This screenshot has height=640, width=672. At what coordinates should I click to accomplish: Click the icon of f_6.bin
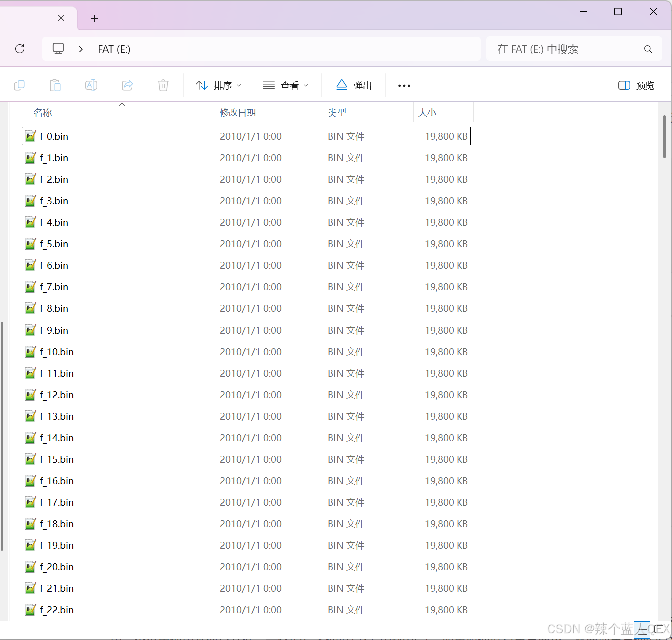(31, 265)
